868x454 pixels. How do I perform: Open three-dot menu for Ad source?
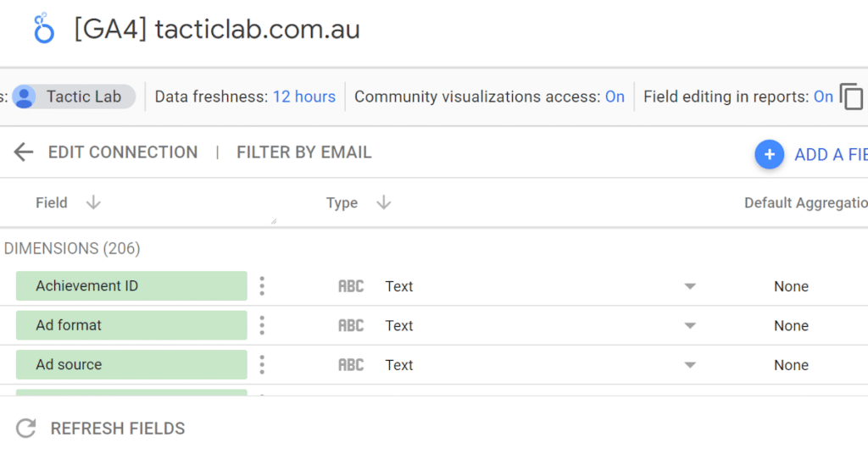coord(262,365)
